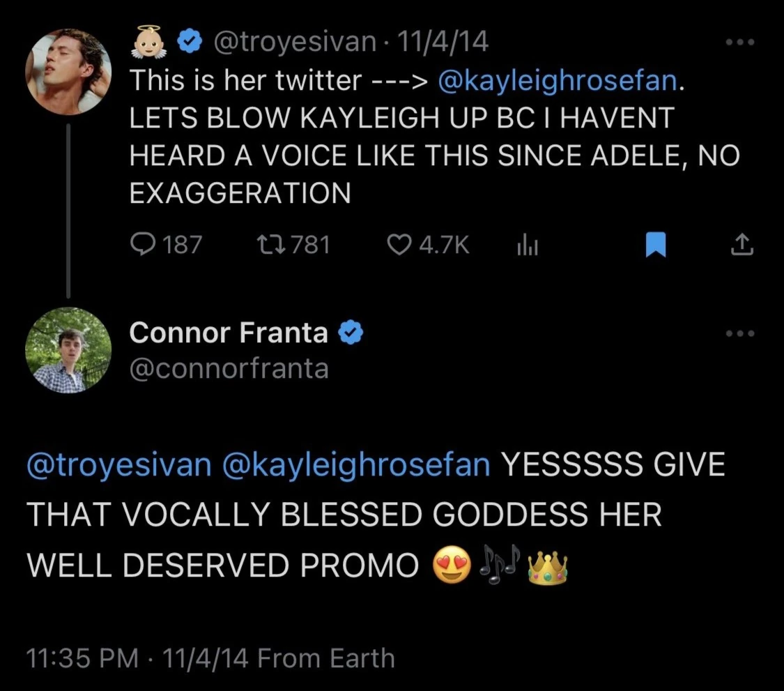Click Connor Franta display name
Image resolution: width=784 pixels, height=691 pixels.
click(x=229, y=333)
